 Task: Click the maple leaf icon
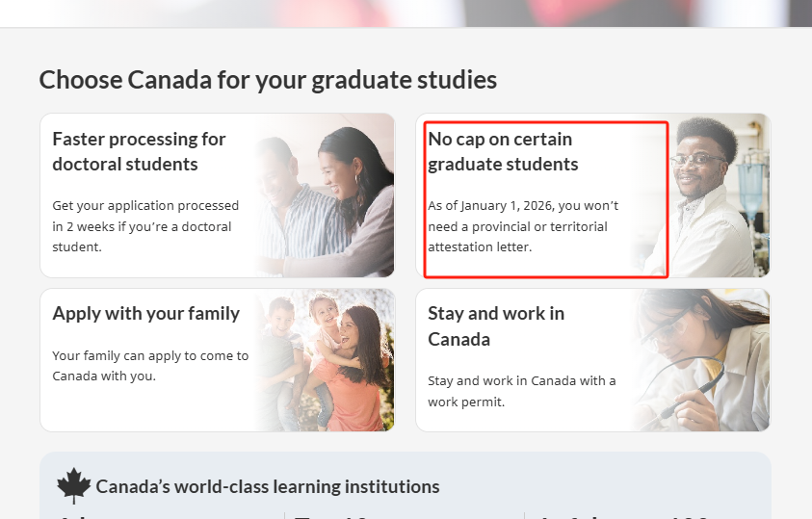click(x=73, y=485)
